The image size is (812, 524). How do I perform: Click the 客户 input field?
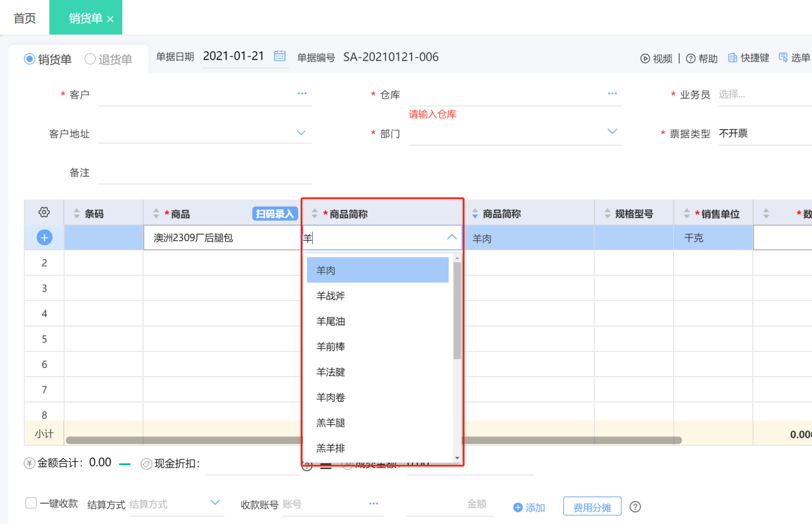tap(205, 94)
